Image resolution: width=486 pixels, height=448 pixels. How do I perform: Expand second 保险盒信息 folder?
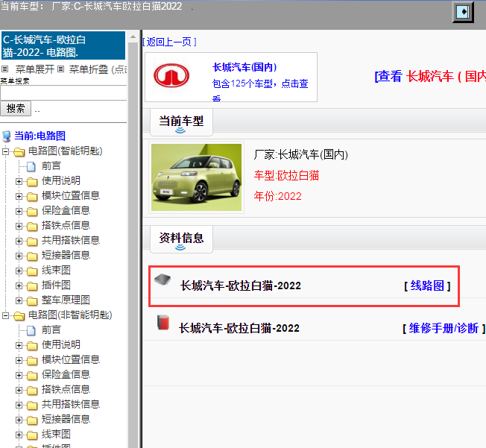click(x=19, y=375)
